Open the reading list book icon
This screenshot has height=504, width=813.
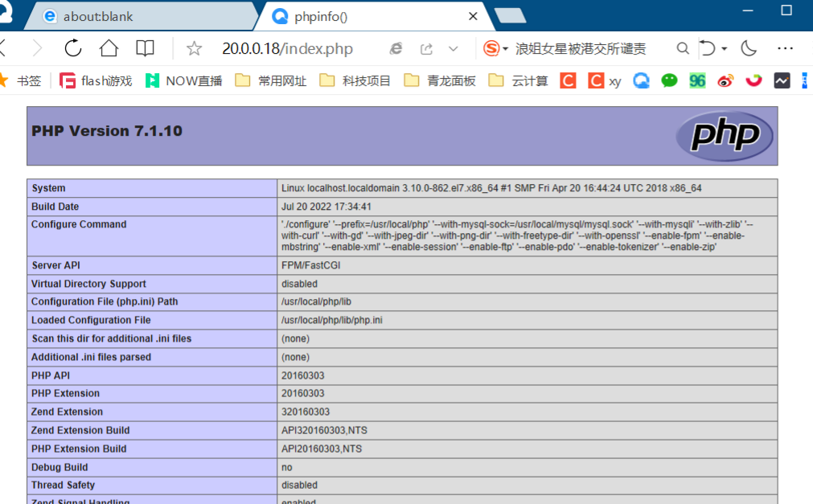[x=145, y=48]
